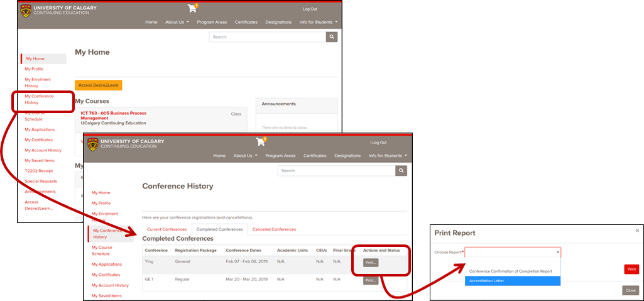Screen dimensions: 644x301
Task: Expand About Us menu on Conference History page
Action: pyautogui.click(x=246, y=156)
